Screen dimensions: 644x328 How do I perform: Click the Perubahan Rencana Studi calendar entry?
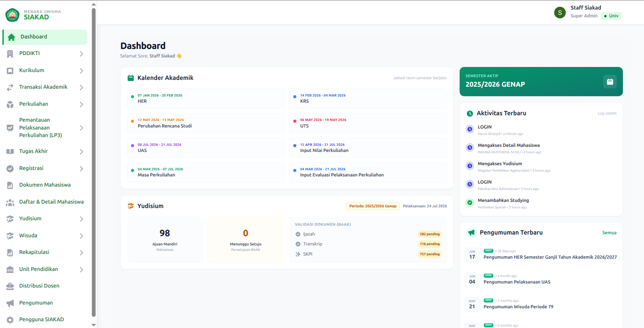click(x=206, y=123)
